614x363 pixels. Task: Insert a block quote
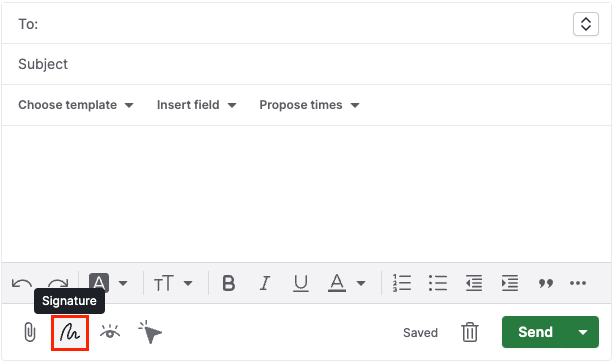coord(545,283)
